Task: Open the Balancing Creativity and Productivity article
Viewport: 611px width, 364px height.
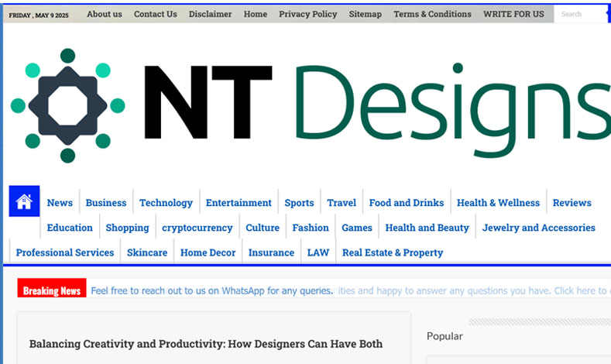Action: click(206, 344)
